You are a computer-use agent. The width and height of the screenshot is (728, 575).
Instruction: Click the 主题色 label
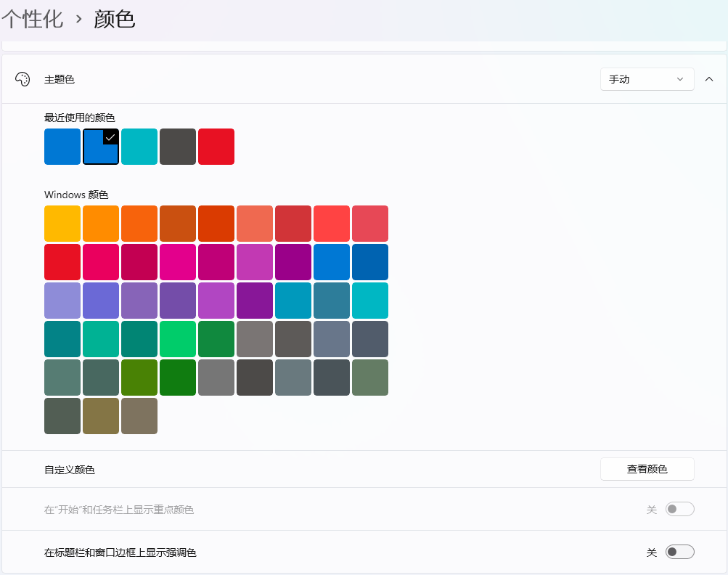59,79
